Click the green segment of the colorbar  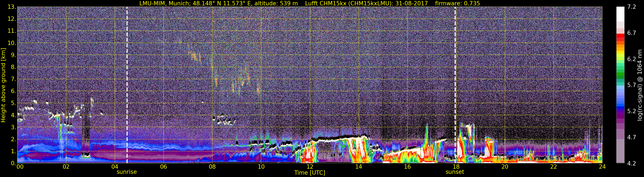pos(620,74)
